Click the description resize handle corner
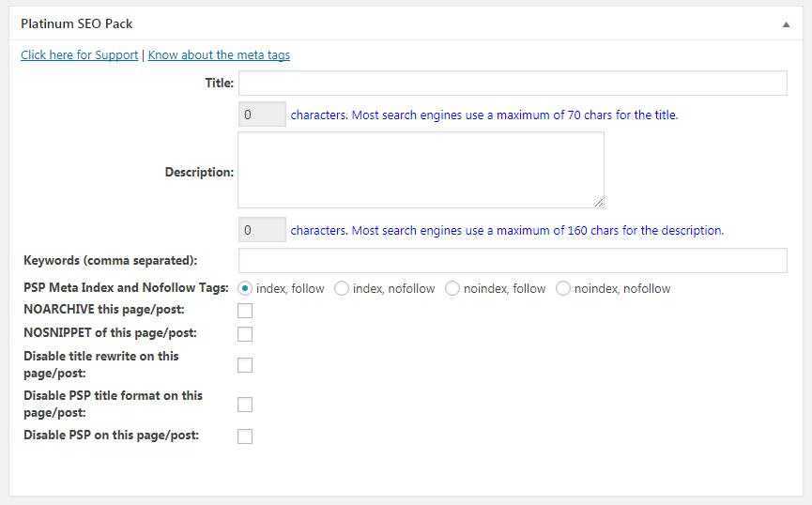Viewport: 812px width, 505px height. [599, 202]
